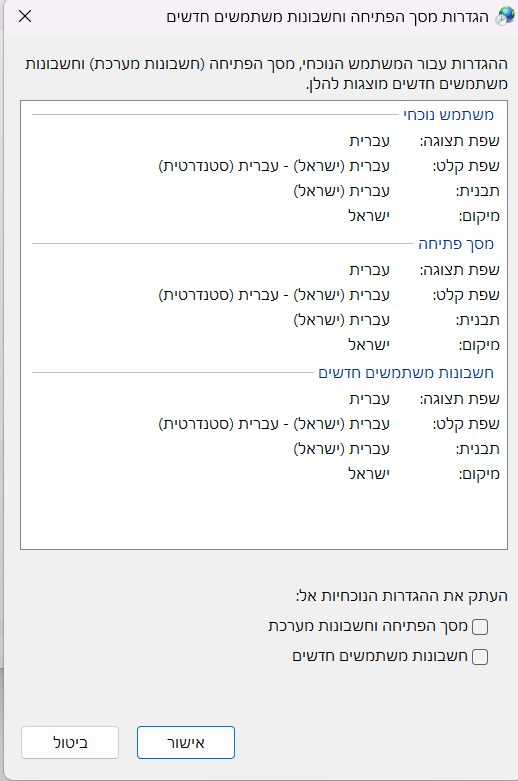Cancel with the ביטול button
Viewport: 518px width, 781px height.
pyautogui.click(x=70, y=743)
